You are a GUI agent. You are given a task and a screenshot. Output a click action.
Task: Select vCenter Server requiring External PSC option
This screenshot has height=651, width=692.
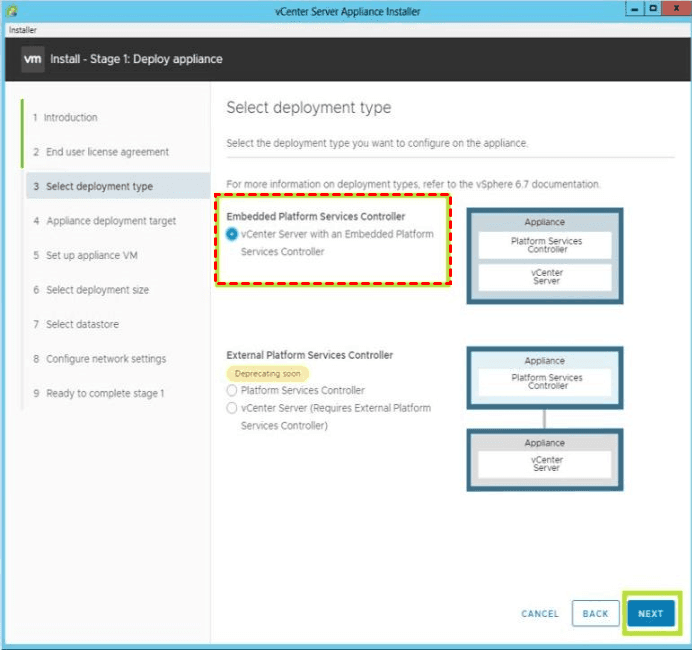click(232, 408)
